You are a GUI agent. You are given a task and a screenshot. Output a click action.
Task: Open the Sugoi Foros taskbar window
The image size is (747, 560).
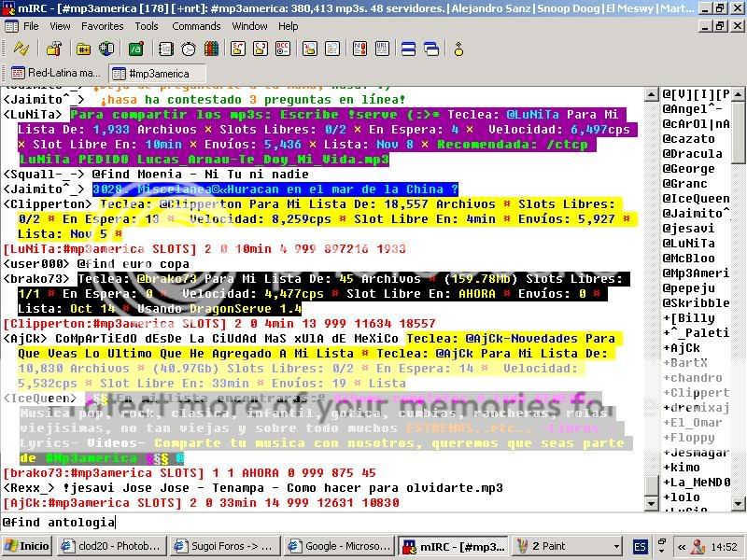(x=224, y=546)
